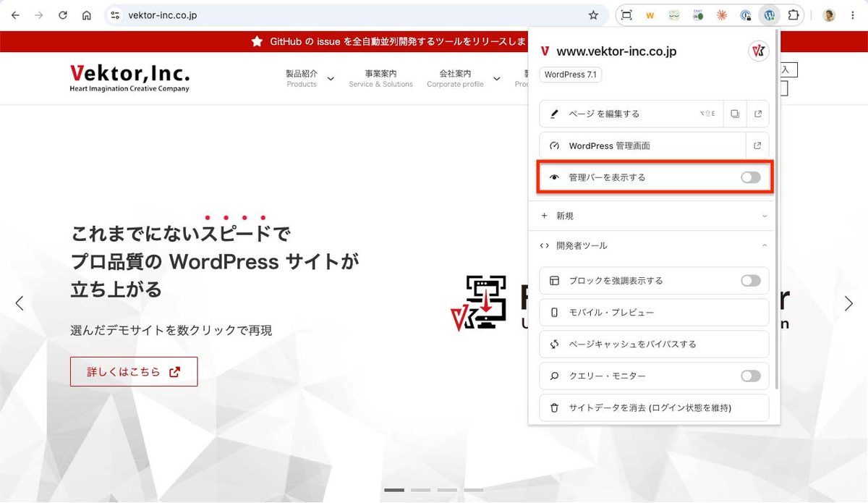Click the ページを編集する button
Image resolution: width=868 pixels, height=503 pixels.
[x=631, y=114]
